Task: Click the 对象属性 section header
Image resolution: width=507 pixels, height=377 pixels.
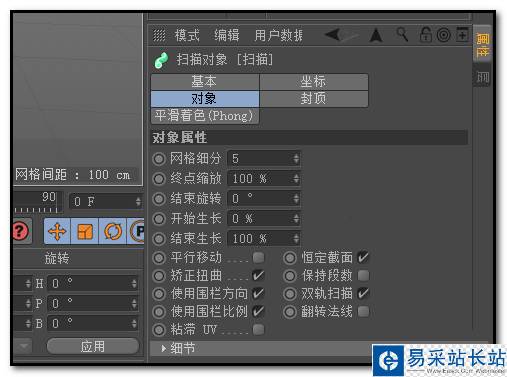Action: (x=309, y=137)
